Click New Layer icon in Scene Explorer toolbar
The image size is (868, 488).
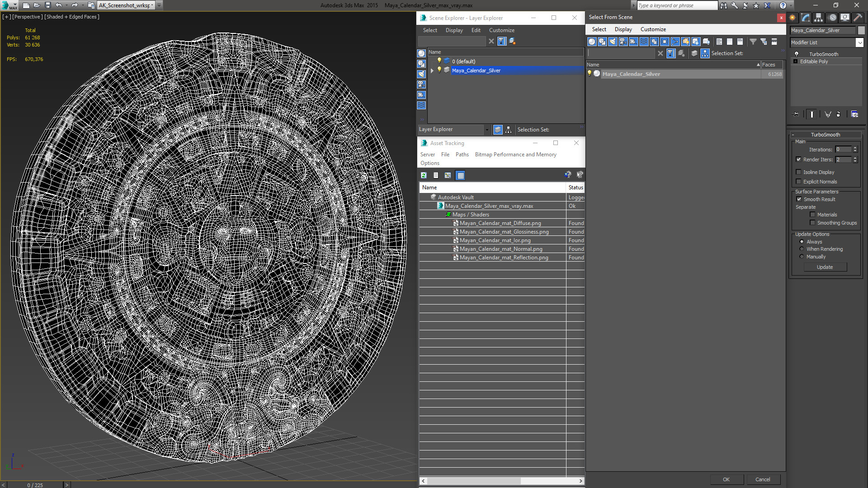(512, 41)
